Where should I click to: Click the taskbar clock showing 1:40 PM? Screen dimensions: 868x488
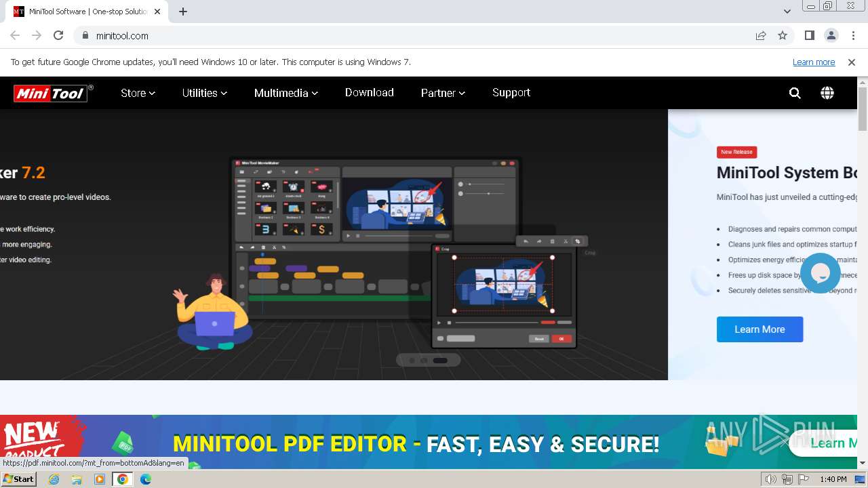tap(833, 479)
